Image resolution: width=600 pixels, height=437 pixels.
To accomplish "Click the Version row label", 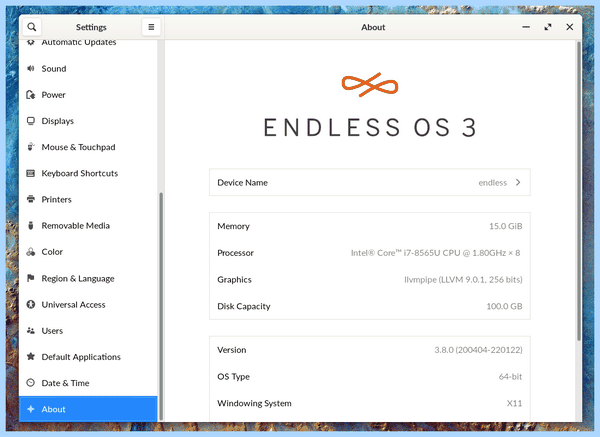I will pyautogui.click(x=232, y=350).
